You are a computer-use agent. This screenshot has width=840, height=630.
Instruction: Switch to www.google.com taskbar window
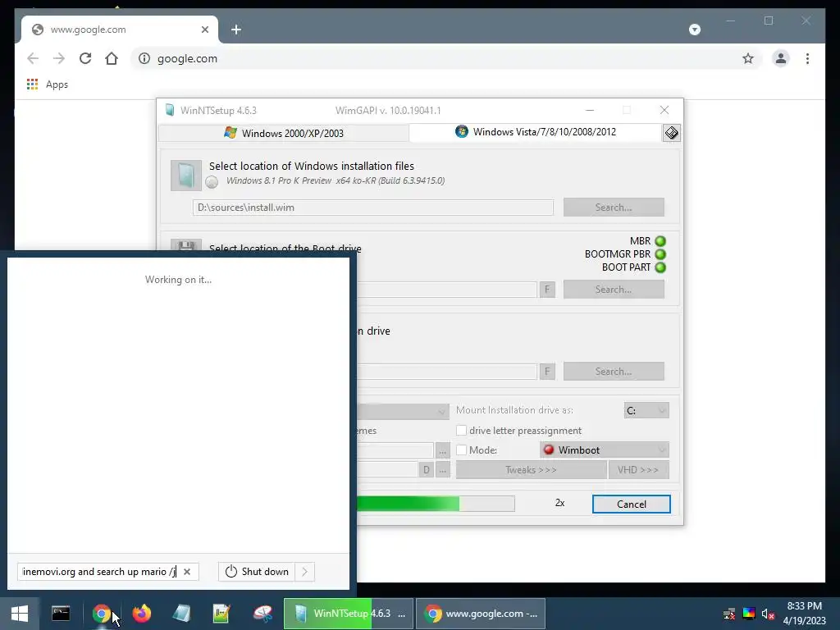pyautogui.click(x=481, y=614)
